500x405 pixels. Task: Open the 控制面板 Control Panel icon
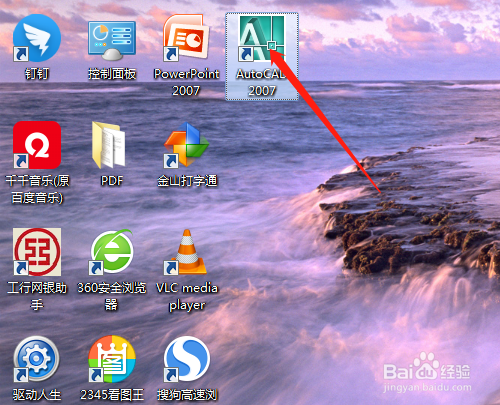pos(112,40)
